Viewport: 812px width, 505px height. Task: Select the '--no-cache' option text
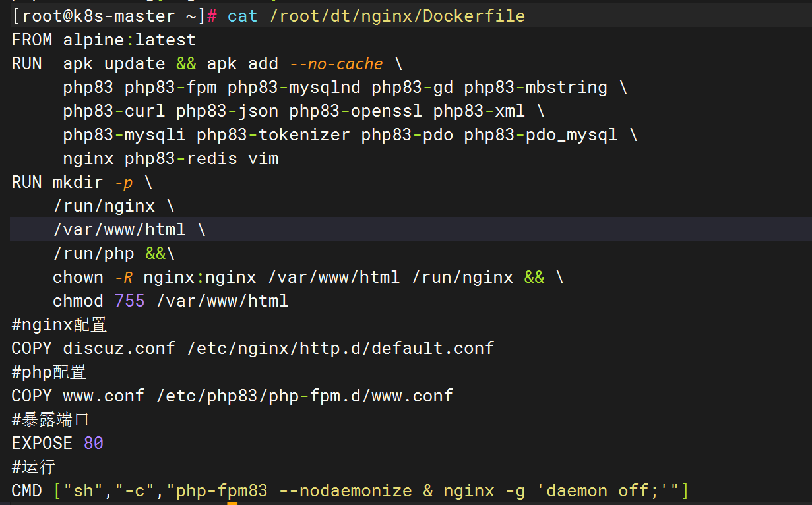tap(336, 63)
